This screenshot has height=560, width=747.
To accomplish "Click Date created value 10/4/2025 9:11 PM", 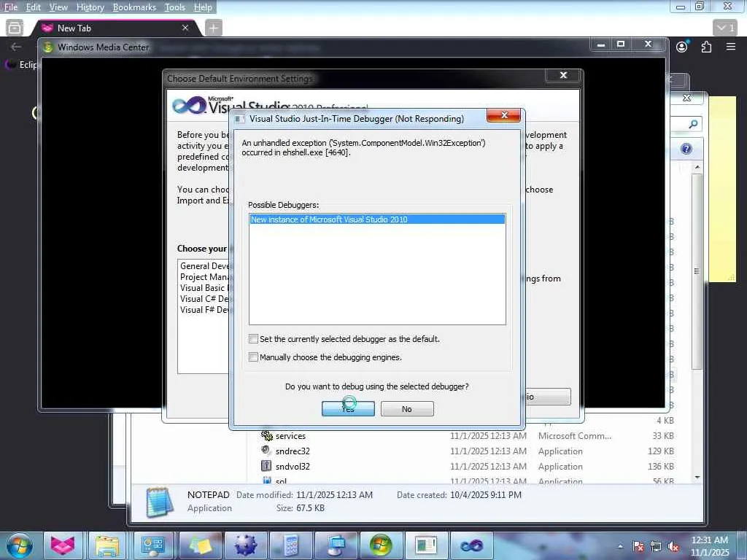I will coord(485,495).
